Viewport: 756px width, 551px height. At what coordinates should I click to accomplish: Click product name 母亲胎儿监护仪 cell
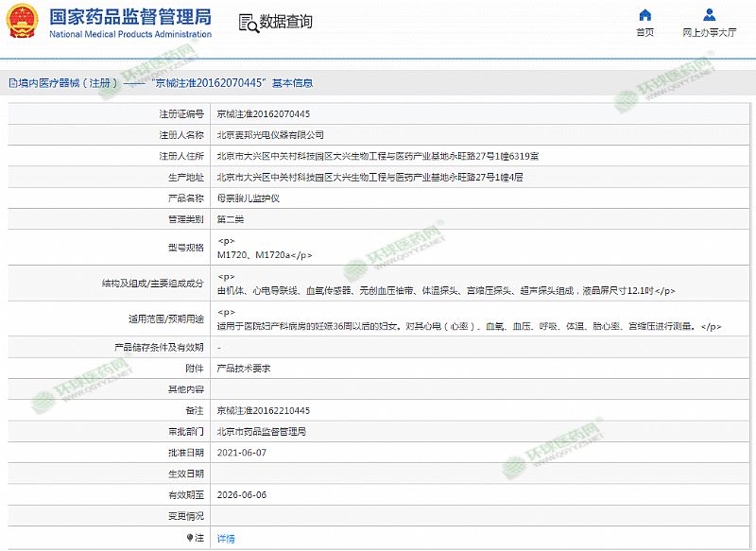tap(249, 198)
